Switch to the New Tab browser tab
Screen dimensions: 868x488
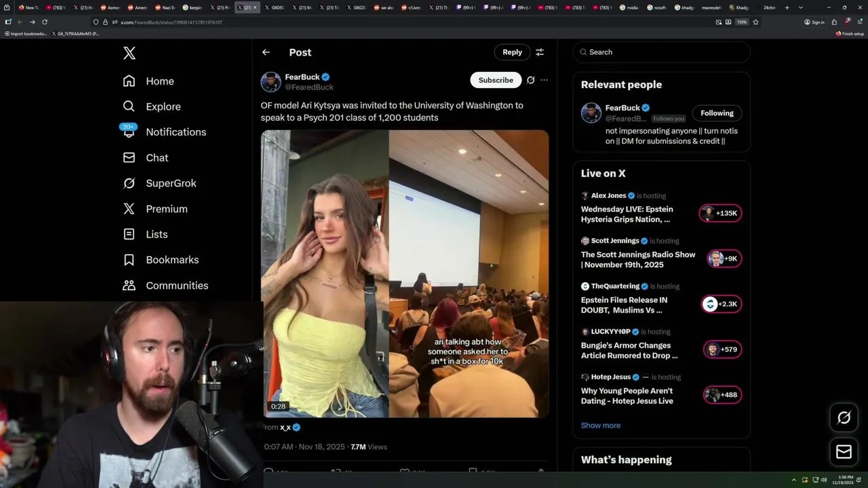click(28, 7)
